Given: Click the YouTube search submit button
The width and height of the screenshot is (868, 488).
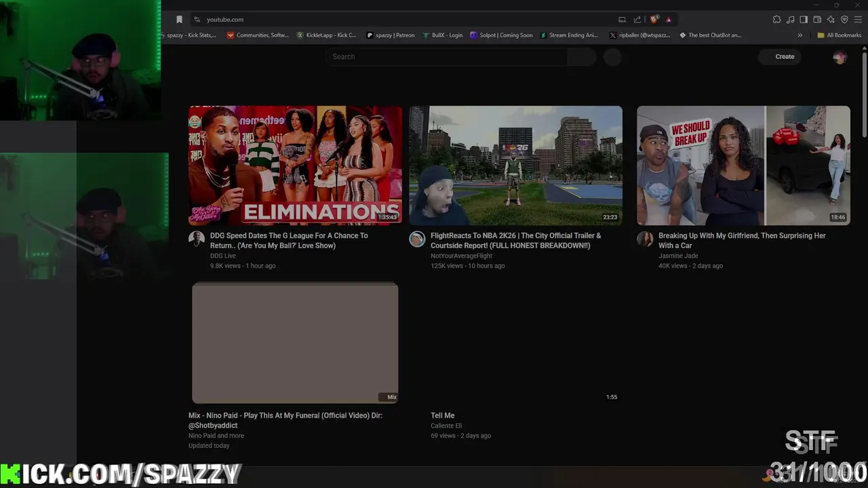Looking at the screenshot, I should click(x=581, y=57).
